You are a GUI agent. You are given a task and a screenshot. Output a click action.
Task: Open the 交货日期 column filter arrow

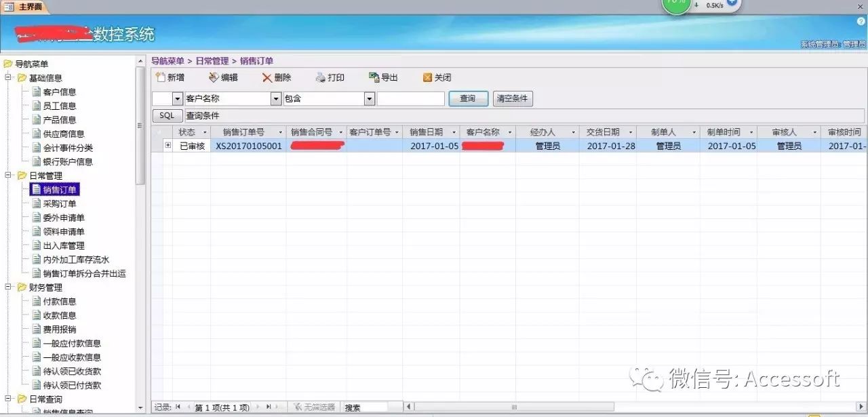[631, 132]
